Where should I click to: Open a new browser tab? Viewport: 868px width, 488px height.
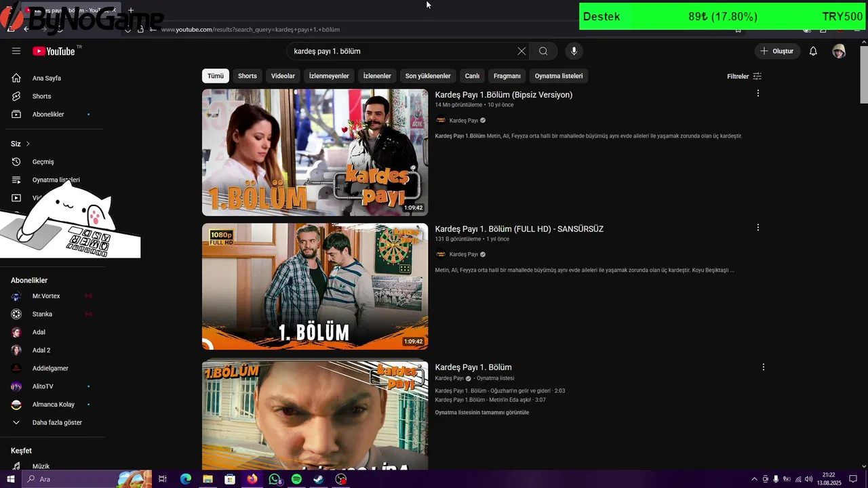(131, 10)
